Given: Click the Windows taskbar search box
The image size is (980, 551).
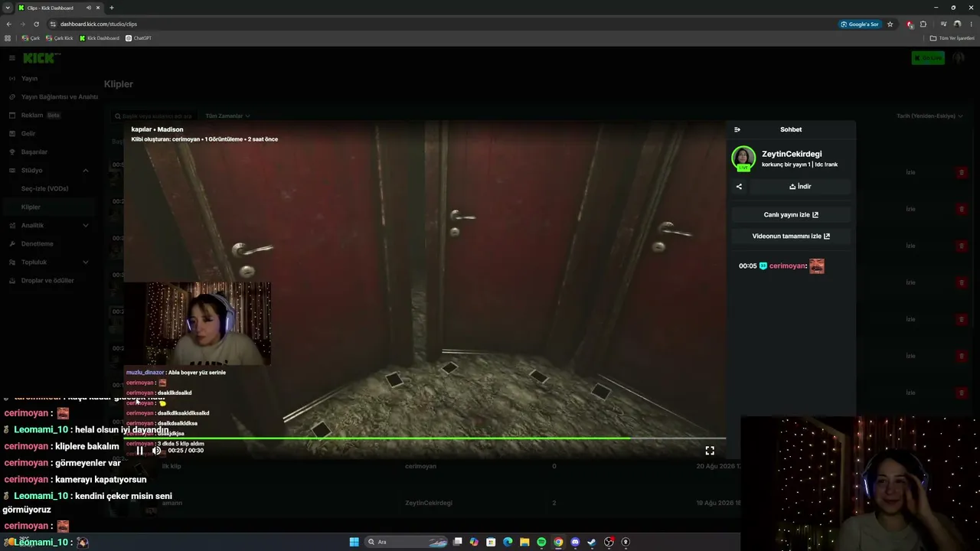Looking at the screenshot, I should pos(407,542).
